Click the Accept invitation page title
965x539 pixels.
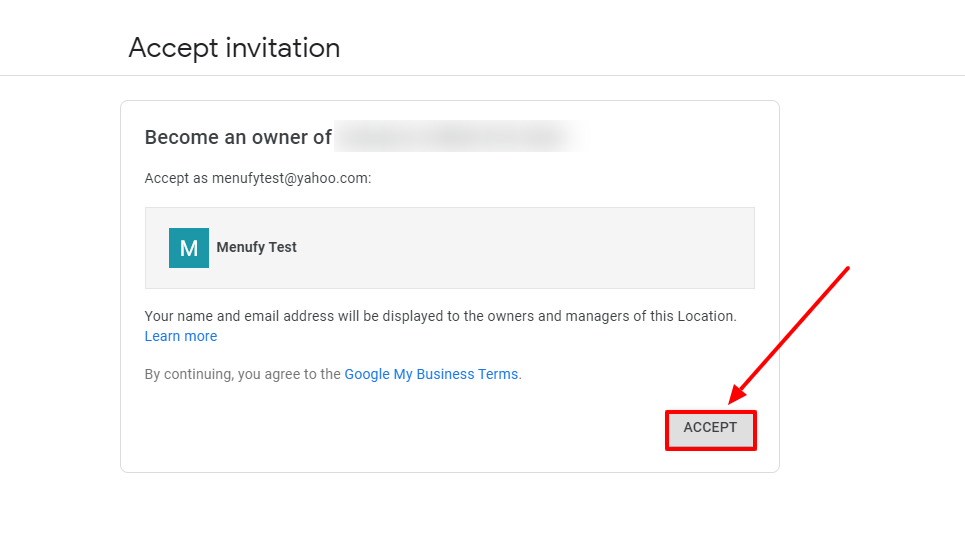pos(234,49)
